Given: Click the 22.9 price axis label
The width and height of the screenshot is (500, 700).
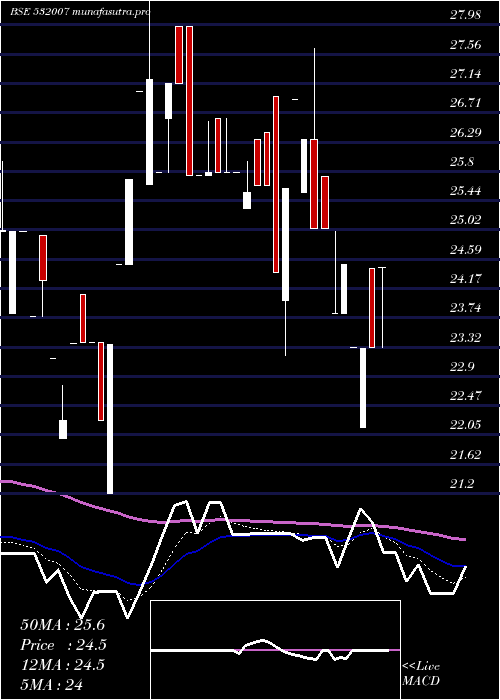Looking at the screenshot, I should (x=462, y=367).
